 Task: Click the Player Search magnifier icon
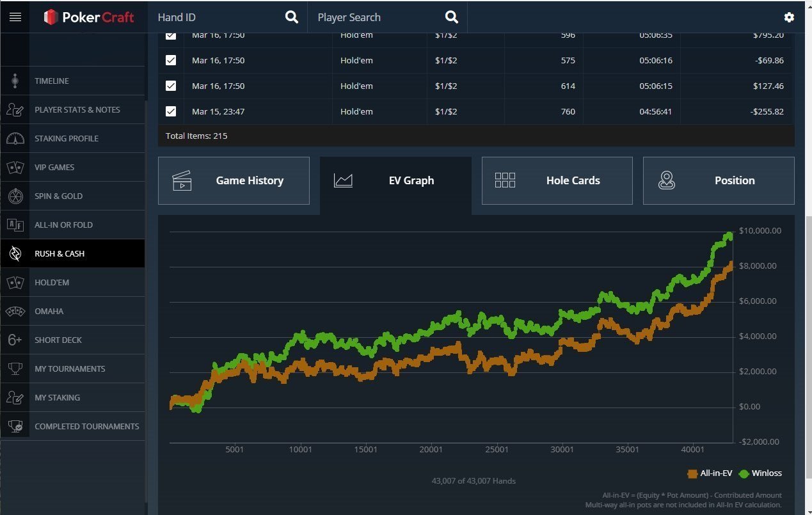[451, 17]
